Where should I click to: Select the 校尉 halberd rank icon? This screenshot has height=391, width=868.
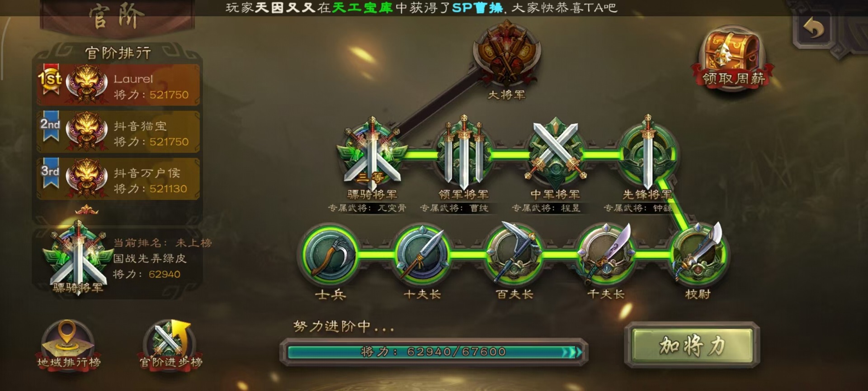tap(698, 253)
